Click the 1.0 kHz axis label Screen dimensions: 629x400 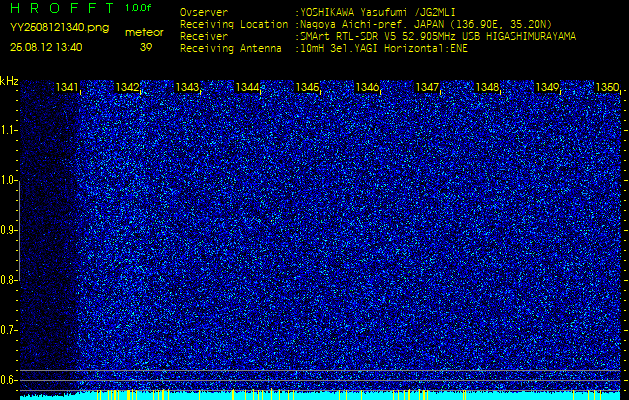tap(8, 180)
